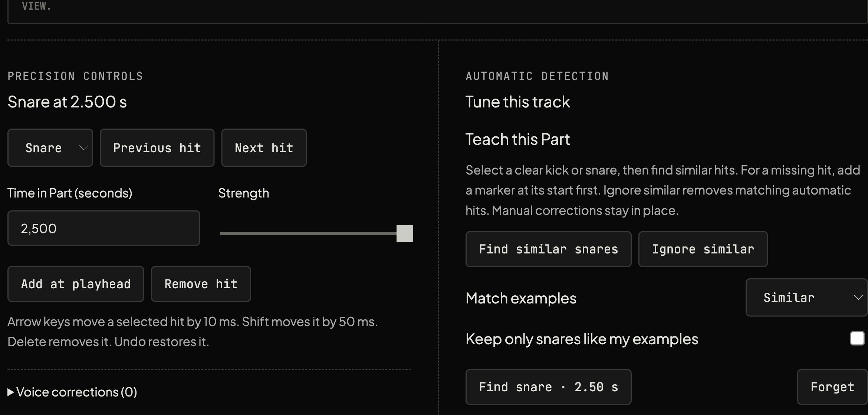
Task: Click the 'PRECISION CONTROLS' label
Action: click(x=75, y=76)
